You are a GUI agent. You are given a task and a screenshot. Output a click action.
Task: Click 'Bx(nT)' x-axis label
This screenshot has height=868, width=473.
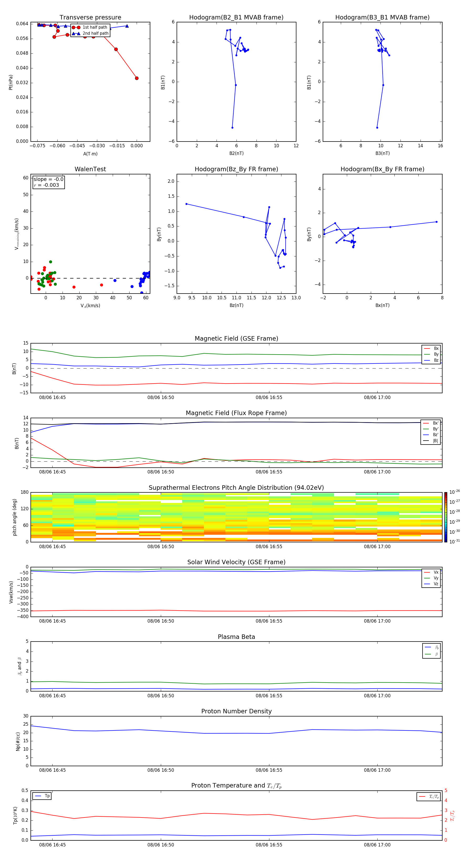pos(382,305)
